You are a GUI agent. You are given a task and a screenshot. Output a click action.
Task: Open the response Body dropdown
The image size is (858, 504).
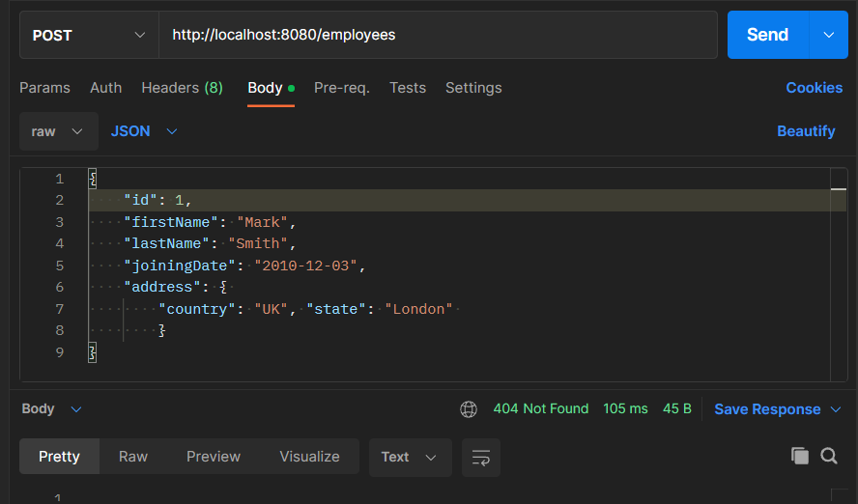51,408
